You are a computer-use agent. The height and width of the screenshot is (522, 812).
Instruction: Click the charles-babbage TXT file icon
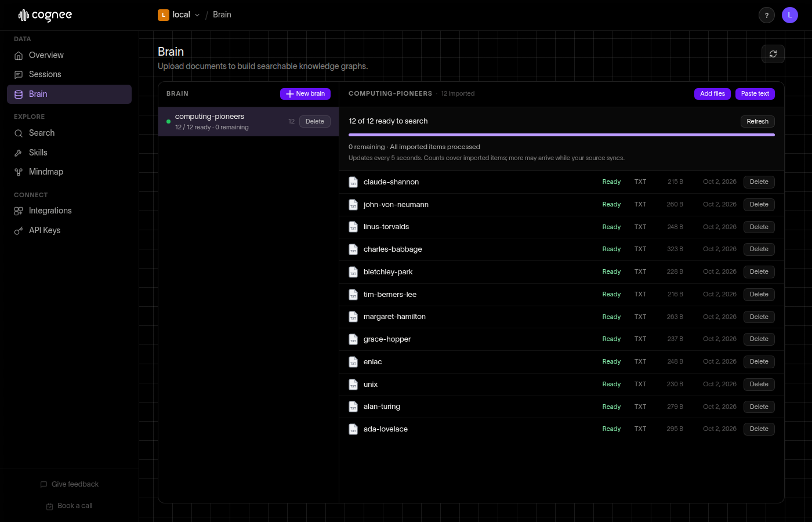click(x=353, y=249)
